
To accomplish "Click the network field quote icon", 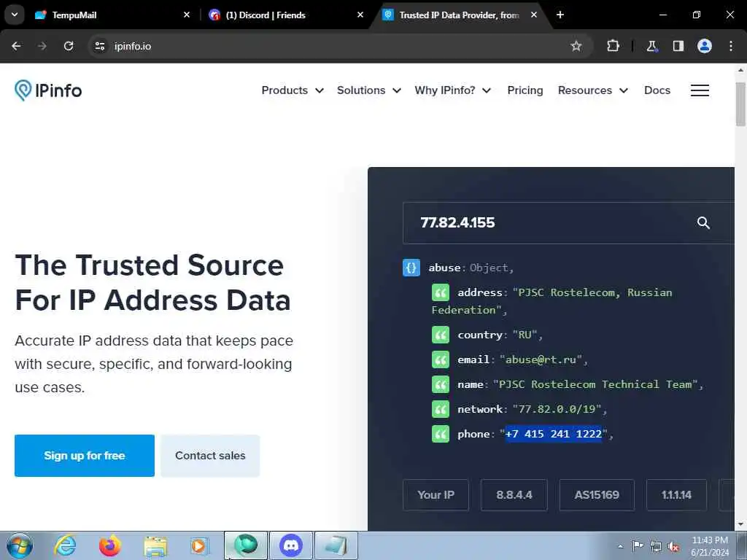I will [x=440, y=409].
